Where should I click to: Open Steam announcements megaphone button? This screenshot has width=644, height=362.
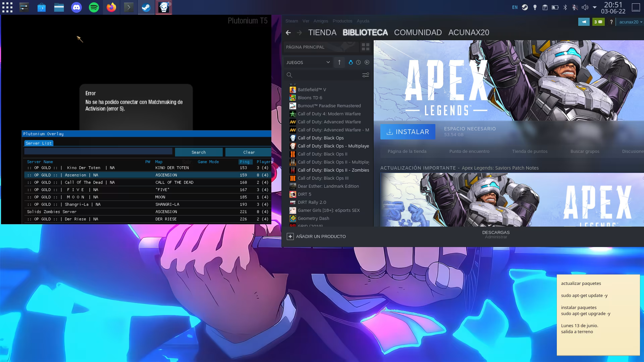[x=584, y=22]
